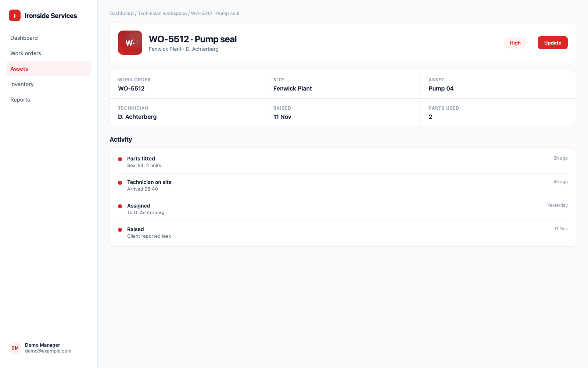Click the red dot beside Technician on site
The width and height of the screenshot is (588, 368).
tap(120, 183)
